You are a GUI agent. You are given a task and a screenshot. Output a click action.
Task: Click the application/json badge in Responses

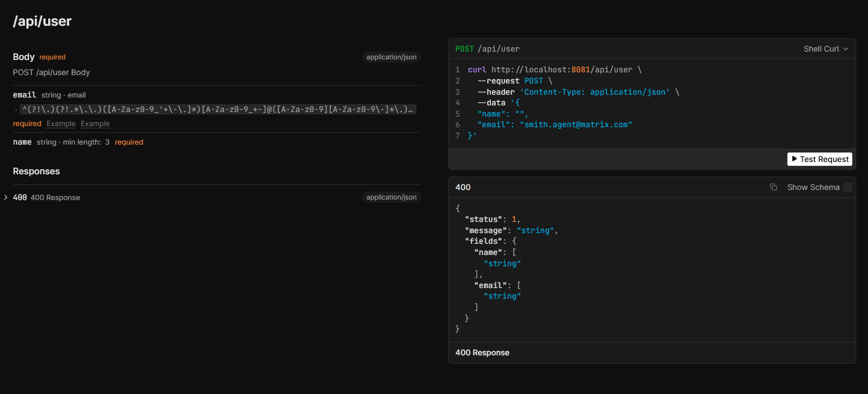coord(391,197)
